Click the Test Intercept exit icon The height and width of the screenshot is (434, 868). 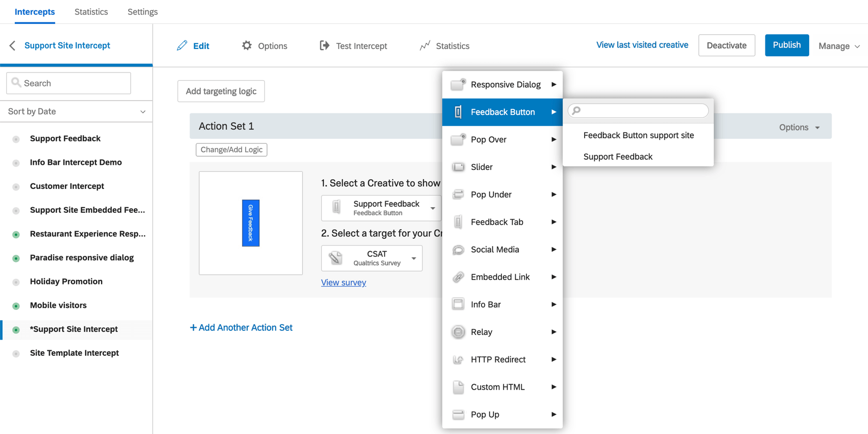tap(324, 46)
